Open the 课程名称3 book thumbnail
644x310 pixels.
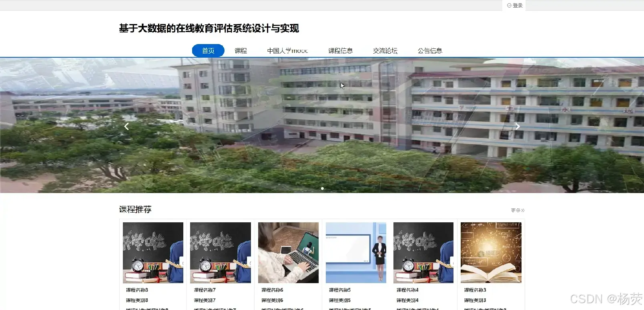pos(491,253)
